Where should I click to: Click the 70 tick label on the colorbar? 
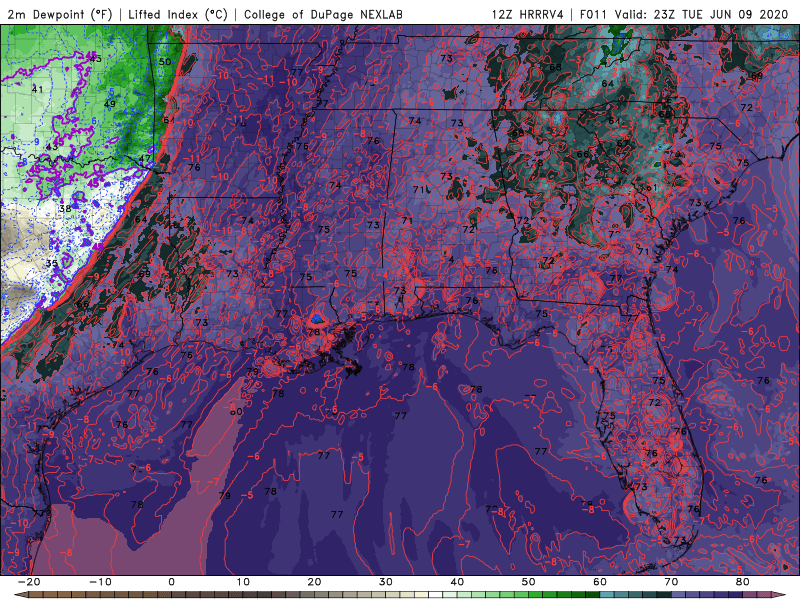pos(671,582)
